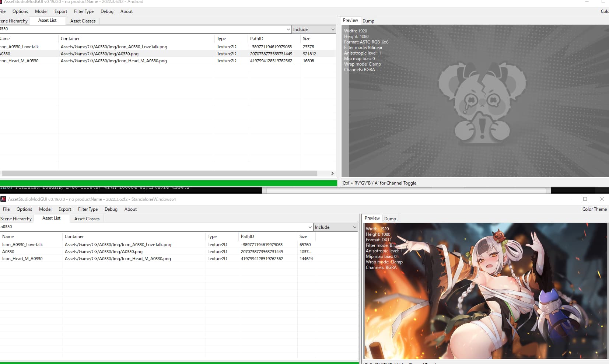Click the scrollbar right arrow in Android window
Screen dimensions: 609x364
point(332,173)
